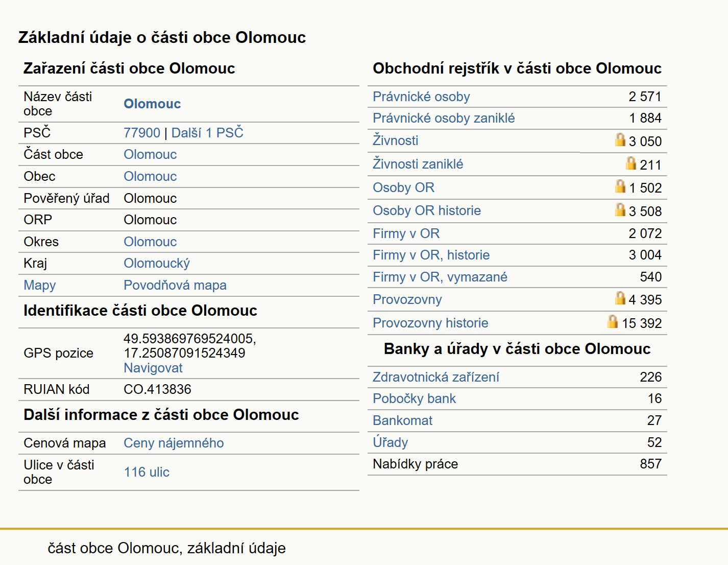Screen dimensions: 728x565
Task: Follow the postal code 77900 link
Action: [142, 133]
